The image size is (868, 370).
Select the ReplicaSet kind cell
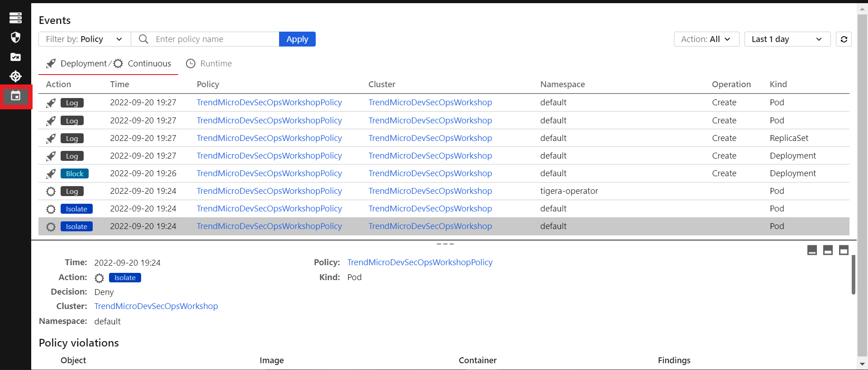[789, 138]
